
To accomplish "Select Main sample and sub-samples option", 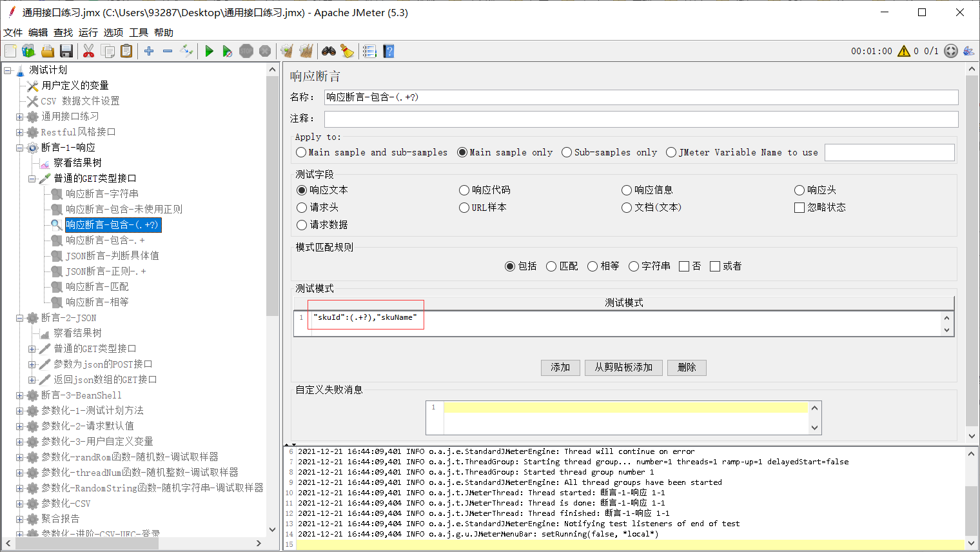I will tap(371, 152).
